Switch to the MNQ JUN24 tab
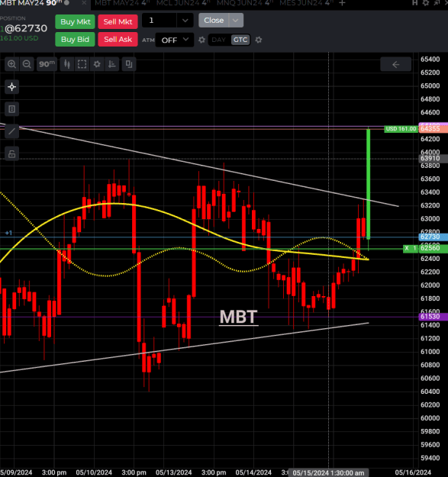Image resolution: width=448 pixels, height=477 pixels. point(244,3)
